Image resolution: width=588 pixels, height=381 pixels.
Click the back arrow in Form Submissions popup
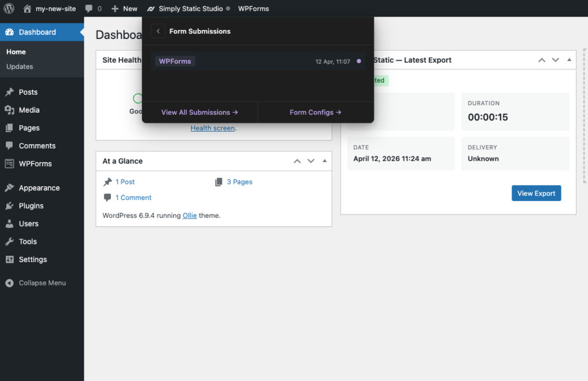point(158,31)
